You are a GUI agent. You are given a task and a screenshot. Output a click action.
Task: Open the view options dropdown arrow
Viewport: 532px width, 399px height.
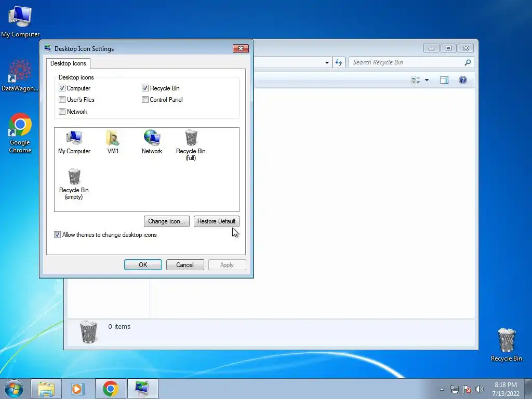(427, 80)
